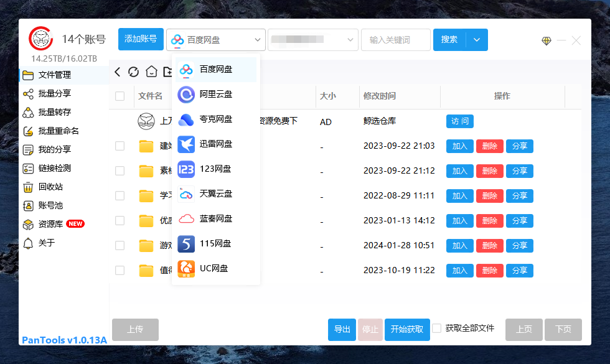Tick the checkbox beside the second folder row

[120, 170]
